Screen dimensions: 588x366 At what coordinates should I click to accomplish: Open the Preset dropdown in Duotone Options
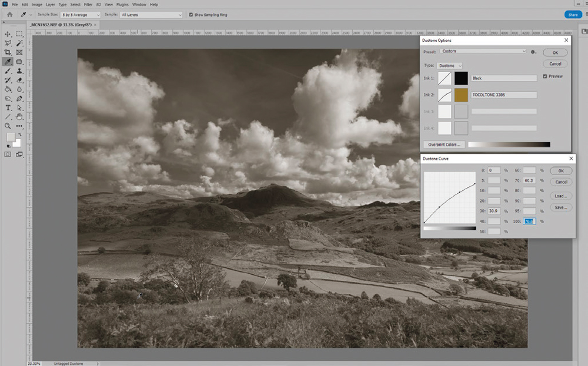[x=484, y=51]
